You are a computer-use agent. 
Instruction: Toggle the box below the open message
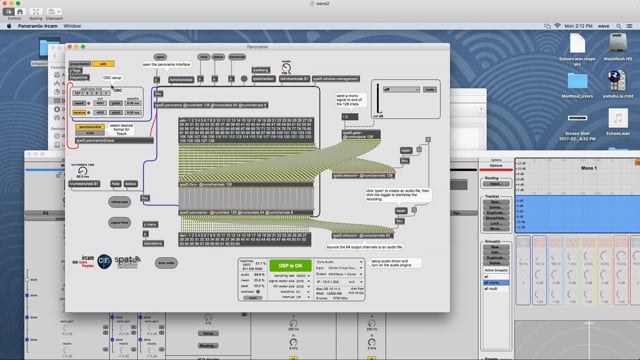coord(157,79)
